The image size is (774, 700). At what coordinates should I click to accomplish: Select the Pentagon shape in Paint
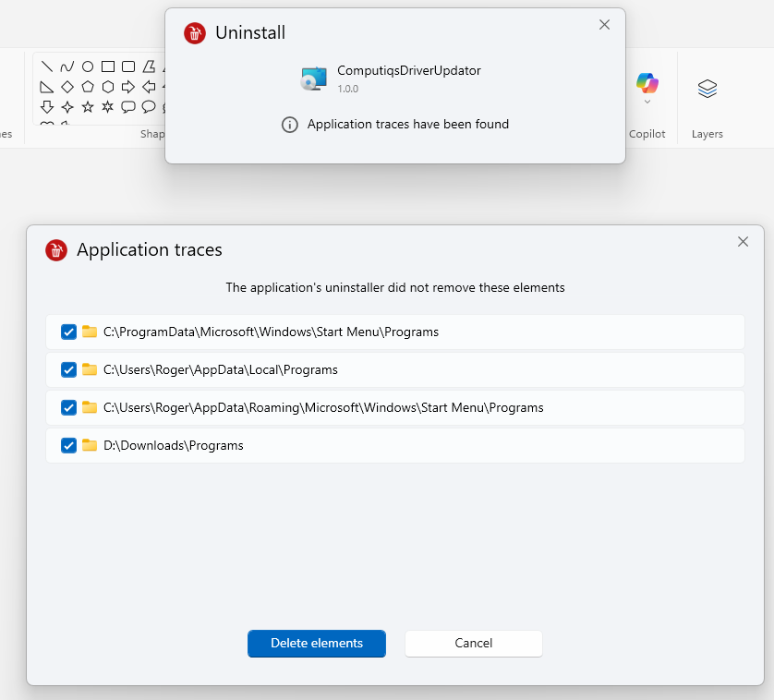point(88,87)
